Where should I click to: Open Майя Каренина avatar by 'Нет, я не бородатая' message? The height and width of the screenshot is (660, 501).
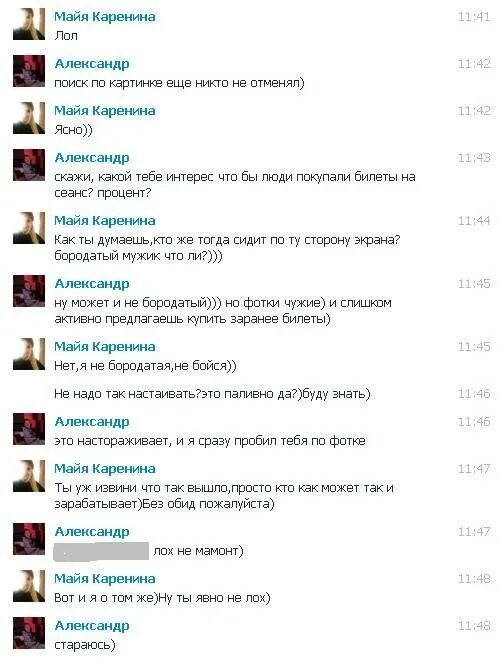pyautogui.click(x=29, y=354)
